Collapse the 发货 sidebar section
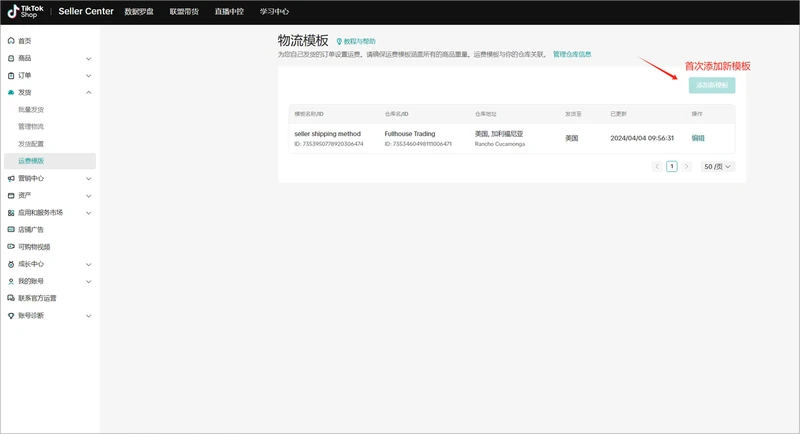 [88, 92]
